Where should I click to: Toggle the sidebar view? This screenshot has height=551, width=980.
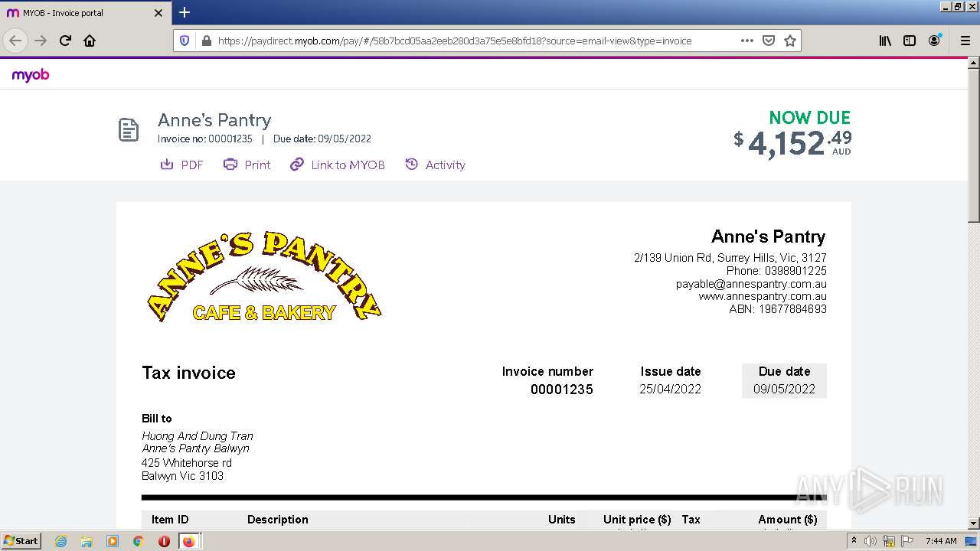pyautogui.click(x=910, y=41)
